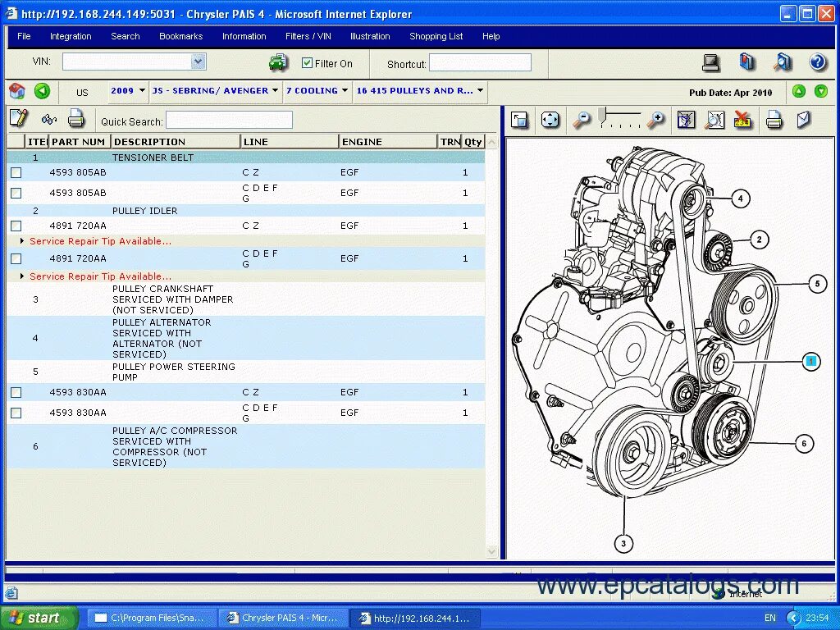Click the parts list scrollbar up arrow
This screenshot has width=840, height=630.
(x=492, y=142)
